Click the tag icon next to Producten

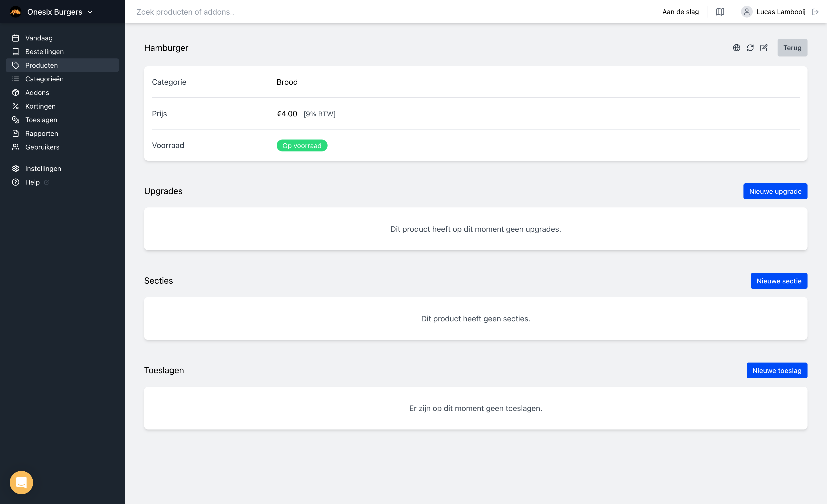(x=15, y=65)
